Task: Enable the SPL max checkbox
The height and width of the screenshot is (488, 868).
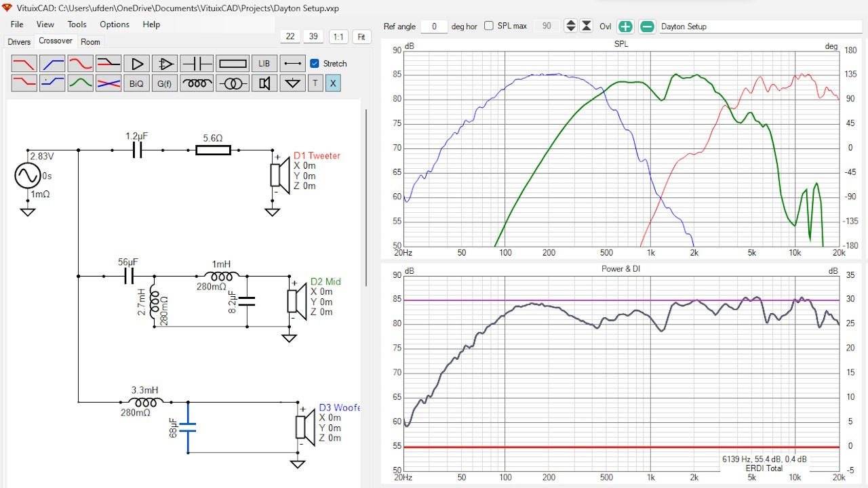Action: tap(489, 26)
